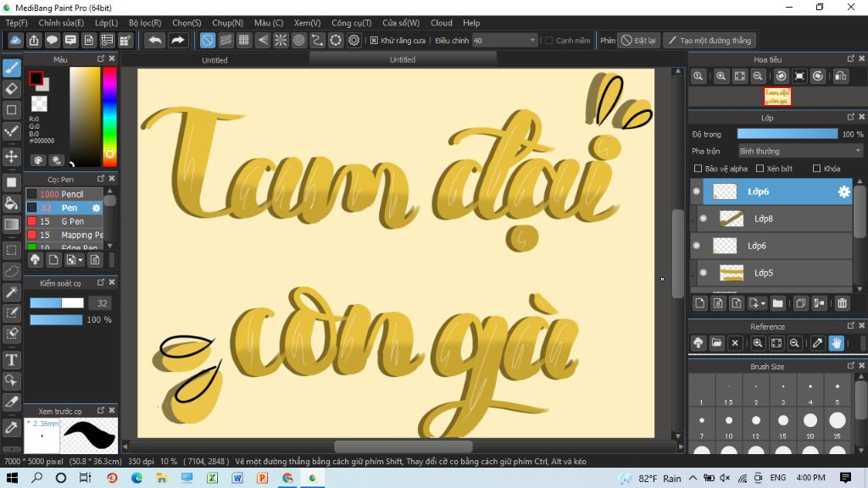Viewport: 868px width, 488px height.
Task: Click the Đặt lại button
Action: [638, 39]
